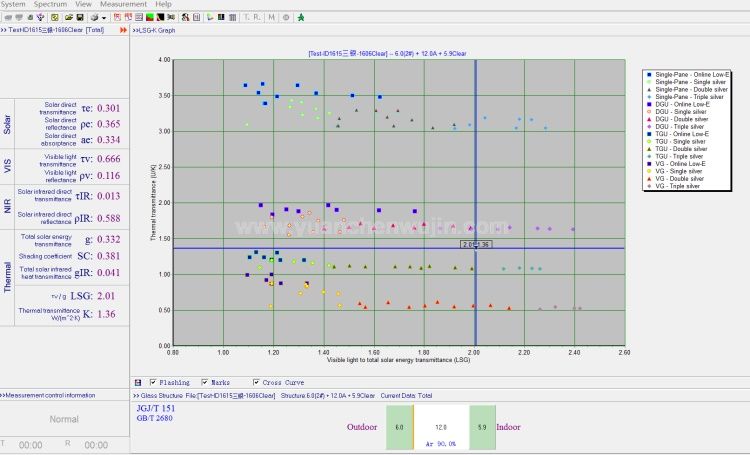The image size is (750, 455).
Task: Click the T. toolbar button
Action: 247,17
